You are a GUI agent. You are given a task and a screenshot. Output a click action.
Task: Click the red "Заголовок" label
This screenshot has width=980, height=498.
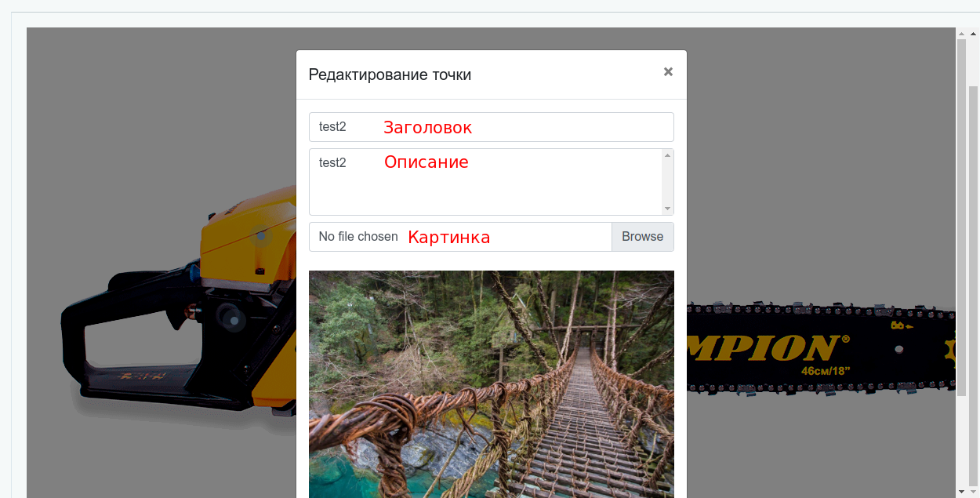point(427,127)
